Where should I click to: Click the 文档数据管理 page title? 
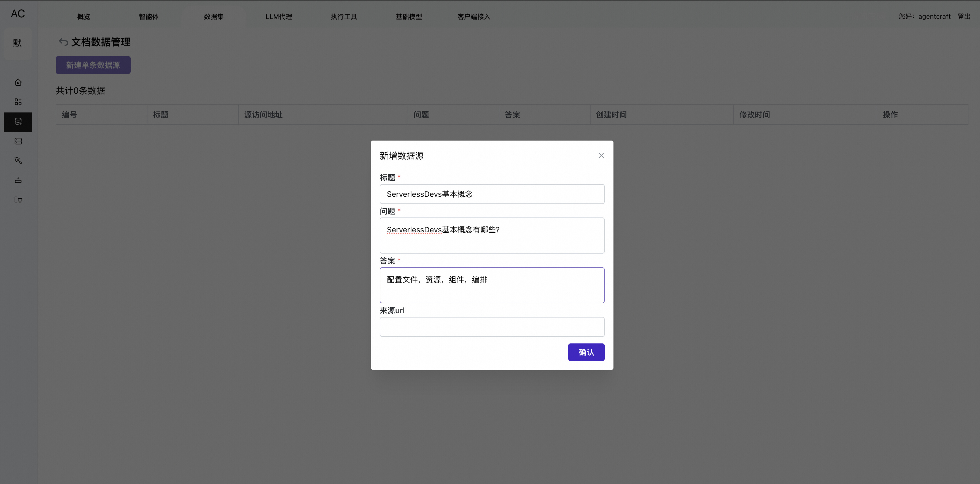(x=101, y=42)
